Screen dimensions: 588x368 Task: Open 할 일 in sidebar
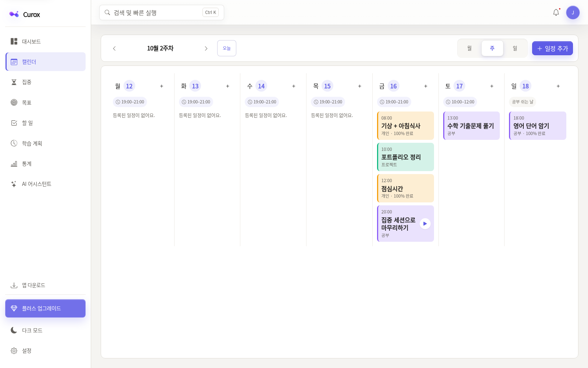[x=46, y=123]
